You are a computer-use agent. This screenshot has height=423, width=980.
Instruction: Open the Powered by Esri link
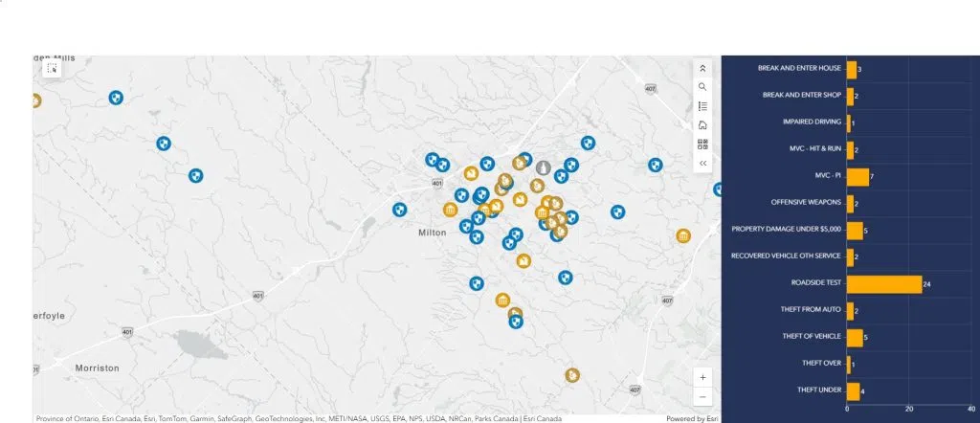click(x=692, y=418)
